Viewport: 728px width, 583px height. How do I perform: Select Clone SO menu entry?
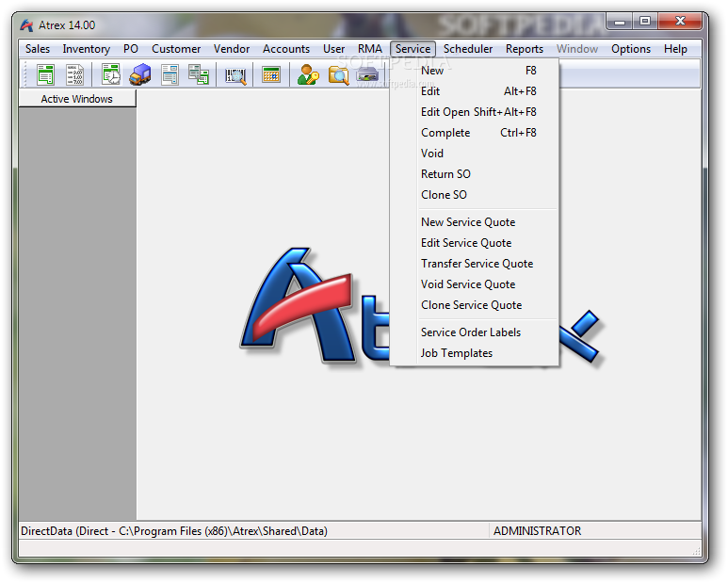pos(475,195)
